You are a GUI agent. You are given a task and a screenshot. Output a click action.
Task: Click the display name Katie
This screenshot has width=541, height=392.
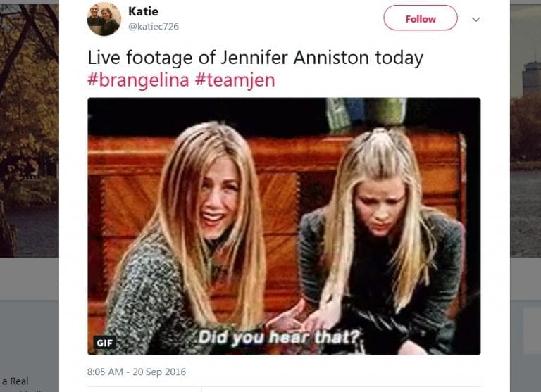pos(143,11)
